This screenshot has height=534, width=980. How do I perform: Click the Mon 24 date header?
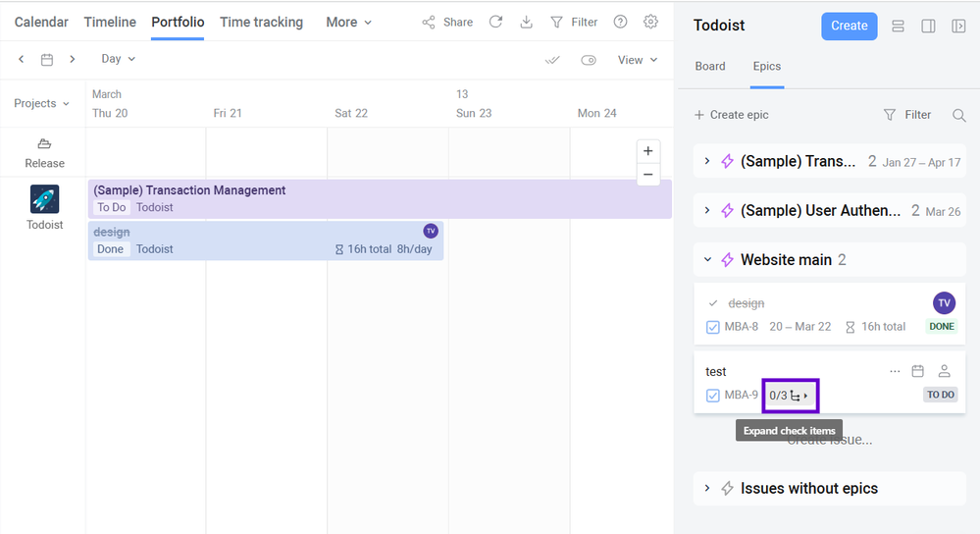596,113
